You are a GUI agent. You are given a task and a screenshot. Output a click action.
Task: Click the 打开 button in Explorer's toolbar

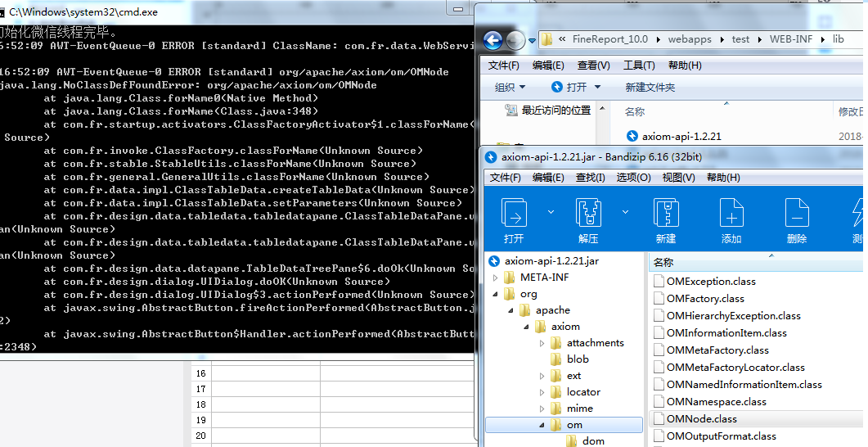569,87
